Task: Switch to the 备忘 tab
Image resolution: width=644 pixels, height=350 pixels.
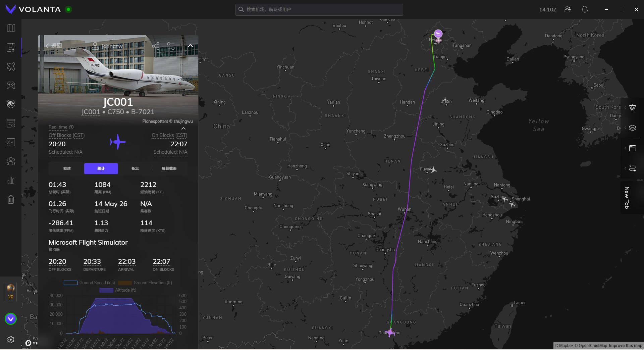Action: click(135, 168)
